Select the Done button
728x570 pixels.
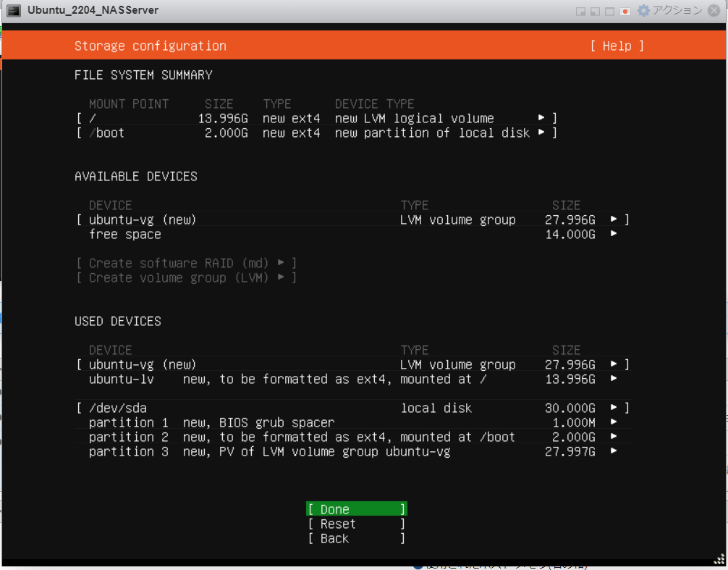[x=357, y=509]
